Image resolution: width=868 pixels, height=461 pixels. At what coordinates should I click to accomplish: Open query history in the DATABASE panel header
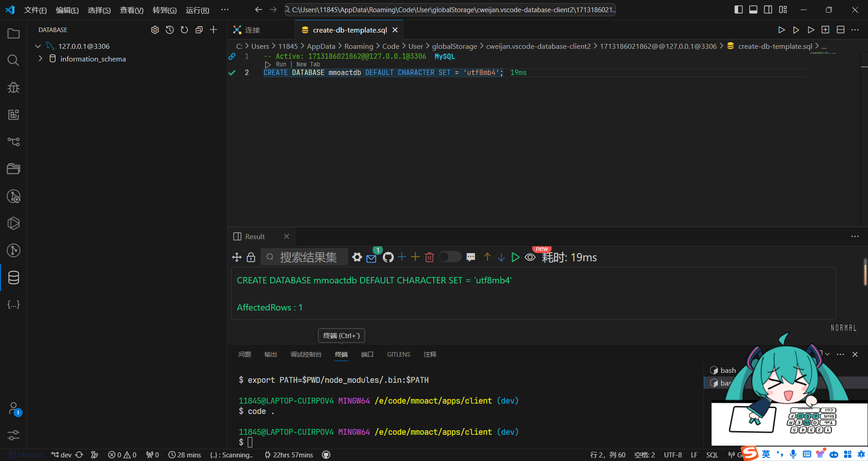tap(170, 30)
